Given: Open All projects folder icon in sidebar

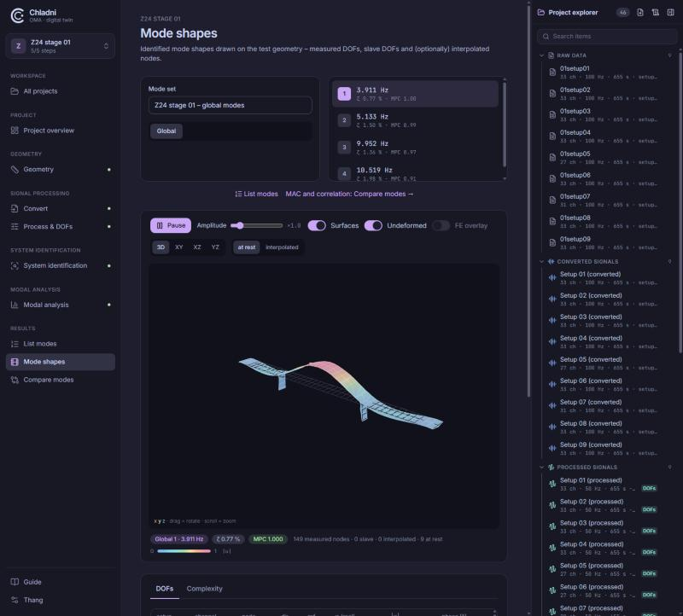Looking at the screenshot, I should click(15, 91).
